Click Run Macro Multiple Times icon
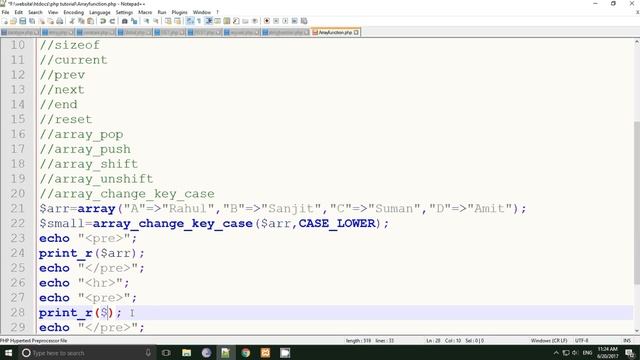The height and width of the screenshot is (360, 640). (294, 21)
